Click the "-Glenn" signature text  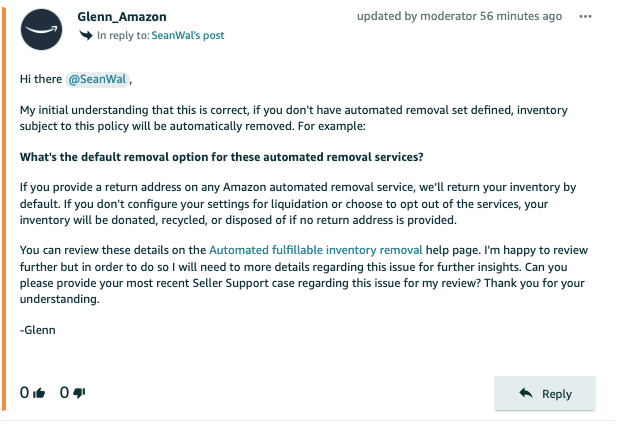(40, 329)
